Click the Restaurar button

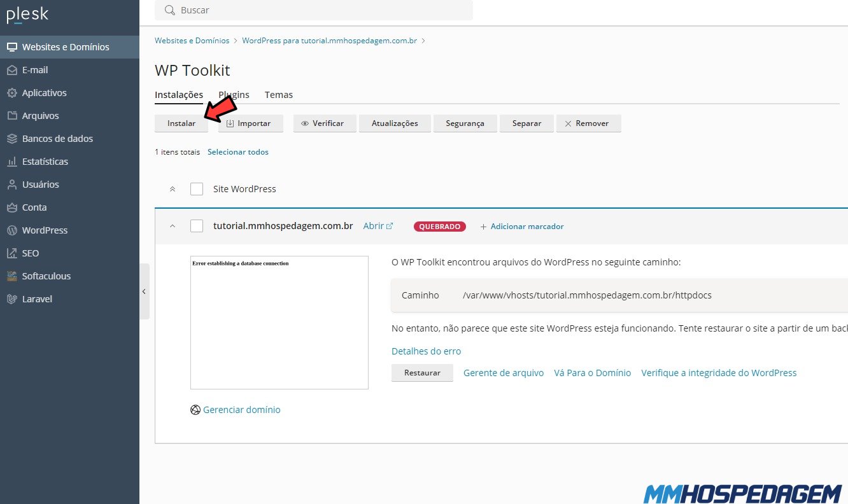click(422, 373)
